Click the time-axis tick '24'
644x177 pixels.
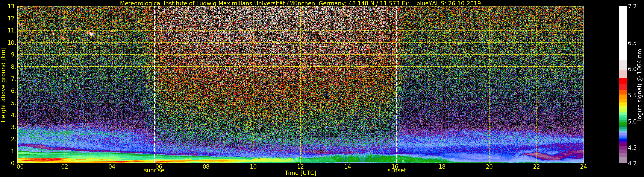point(583,167)
